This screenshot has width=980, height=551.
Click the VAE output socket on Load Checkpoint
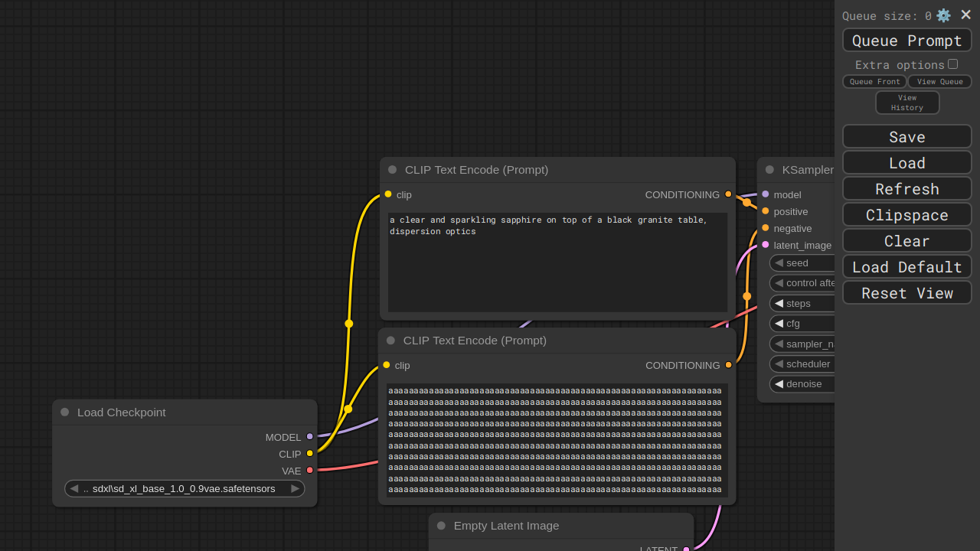click(310, 471)
